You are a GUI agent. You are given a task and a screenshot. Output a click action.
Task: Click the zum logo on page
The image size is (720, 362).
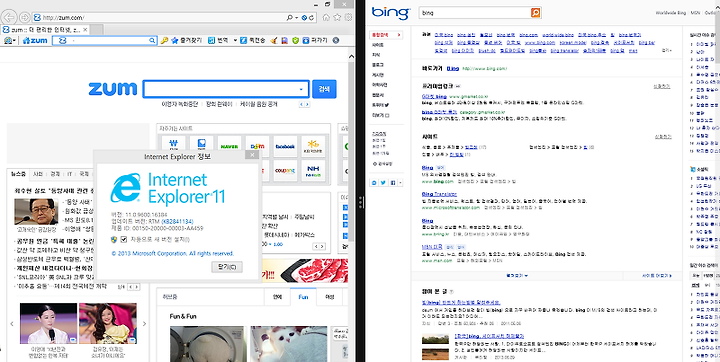click(x=112, y=89)
